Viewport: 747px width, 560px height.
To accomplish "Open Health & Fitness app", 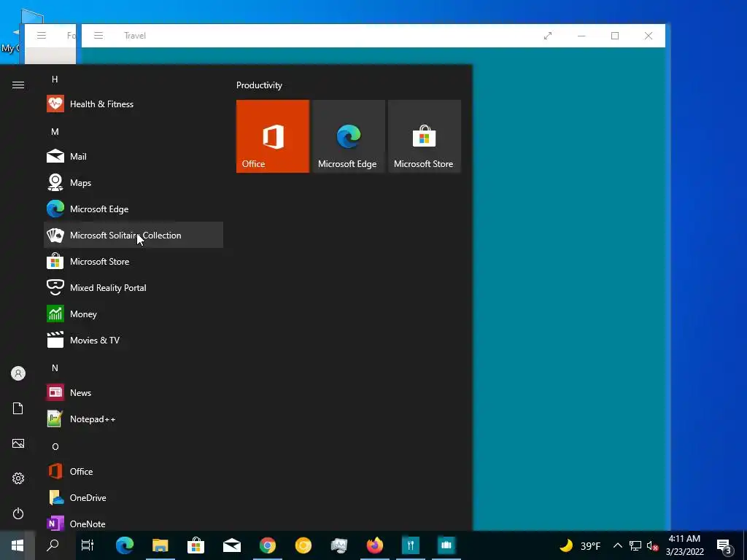I will click(x=133, y=104).
